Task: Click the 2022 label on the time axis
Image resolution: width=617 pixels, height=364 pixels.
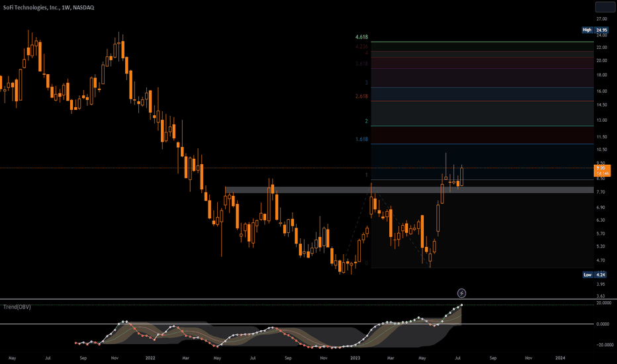Action: click(150, 358)
